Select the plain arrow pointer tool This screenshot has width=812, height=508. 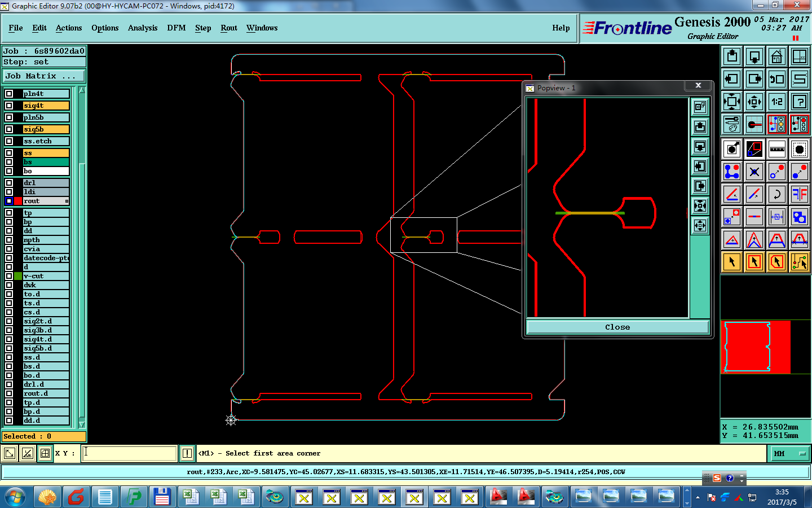click(x=732, y=262)
